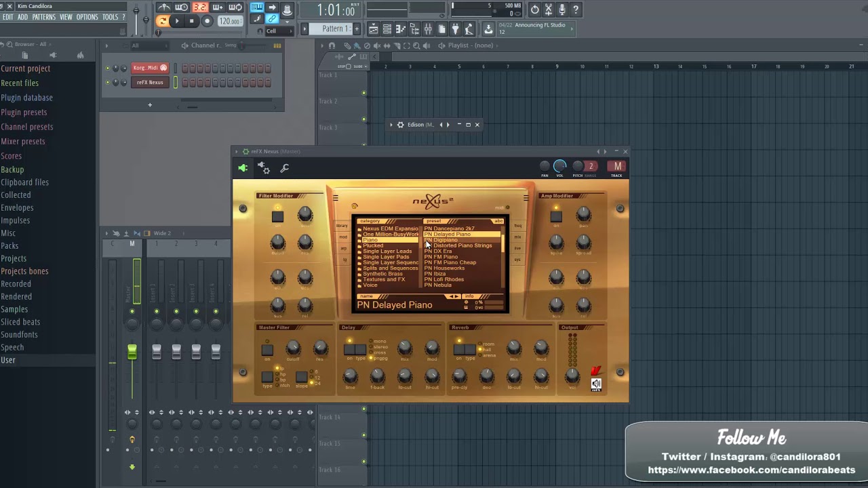Mute the Korg..Midi channel
Image resolution: width=868 pixels, height=488 pixels.
coord(107,68)
